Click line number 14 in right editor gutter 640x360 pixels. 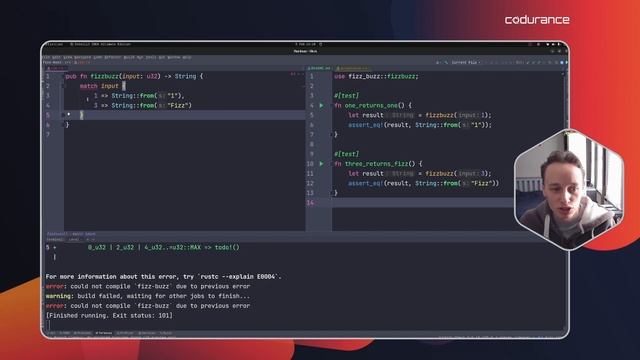coord(310,203)
